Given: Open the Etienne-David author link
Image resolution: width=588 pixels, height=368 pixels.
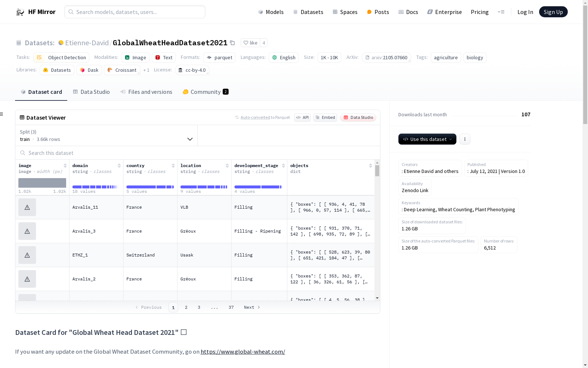Looking at the screenshot, I should [87, 43].
